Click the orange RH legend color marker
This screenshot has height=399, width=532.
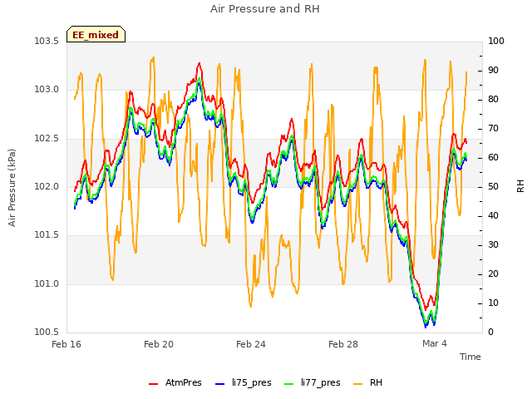click(357, 384)
